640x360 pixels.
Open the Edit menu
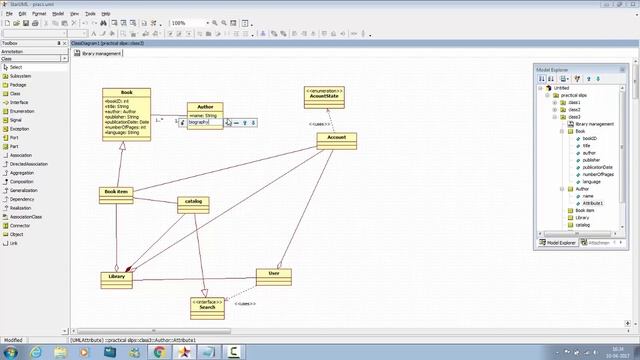[22, 13]
